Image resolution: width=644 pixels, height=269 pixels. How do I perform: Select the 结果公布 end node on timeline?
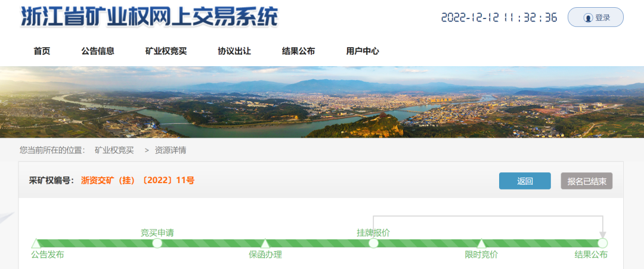602,243
